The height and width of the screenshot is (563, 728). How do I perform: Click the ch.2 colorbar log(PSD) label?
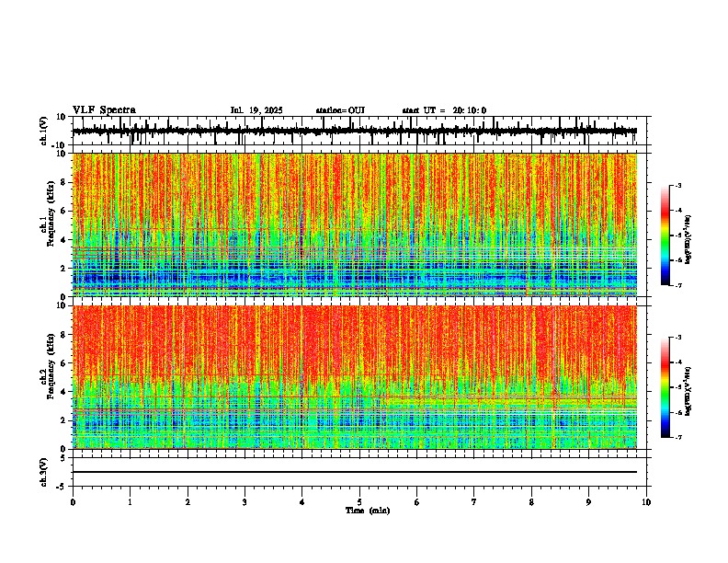point(688,391)
